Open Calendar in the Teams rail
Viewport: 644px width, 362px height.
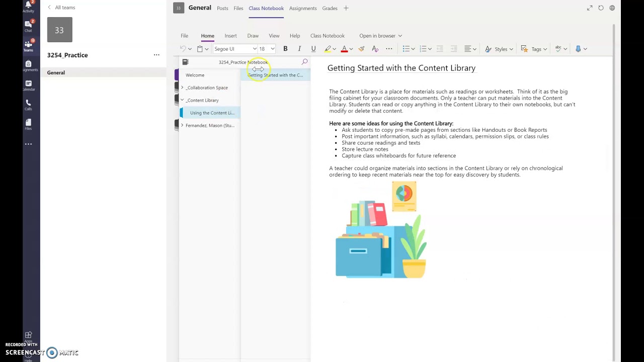[28, 85]
